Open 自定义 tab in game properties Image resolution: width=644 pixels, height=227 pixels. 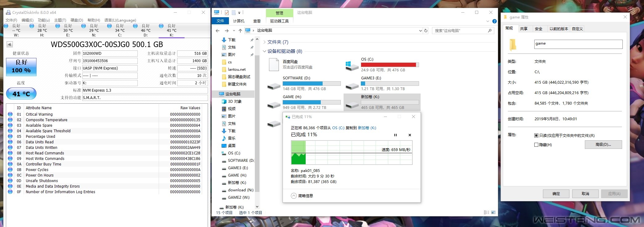click(577, 29)
